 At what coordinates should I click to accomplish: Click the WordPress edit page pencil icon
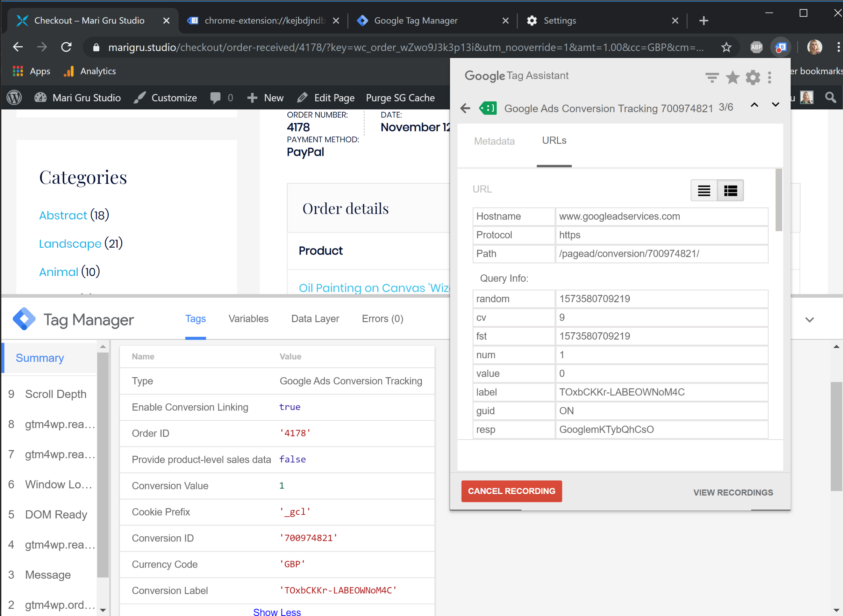302,97
